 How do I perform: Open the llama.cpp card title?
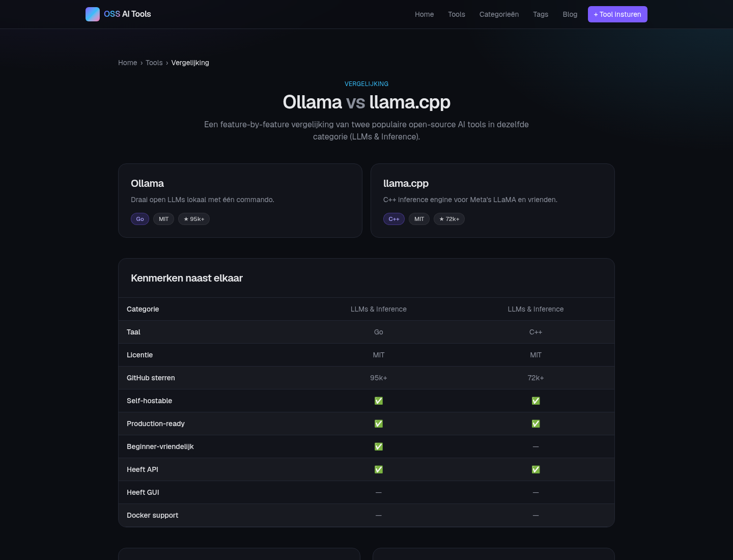tap(406, 183)
